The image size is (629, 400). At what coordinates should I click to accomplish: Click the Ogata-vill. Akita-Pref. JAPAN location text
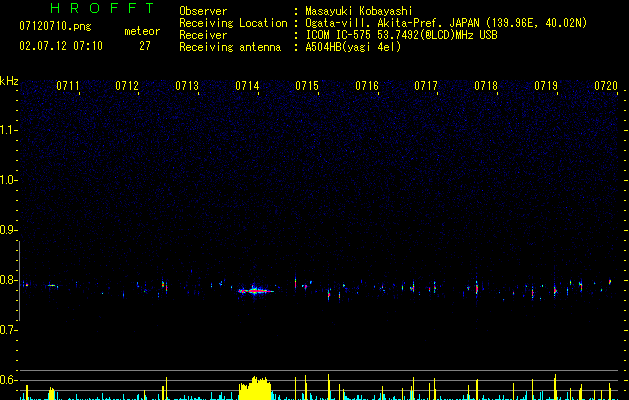[446, 23]
